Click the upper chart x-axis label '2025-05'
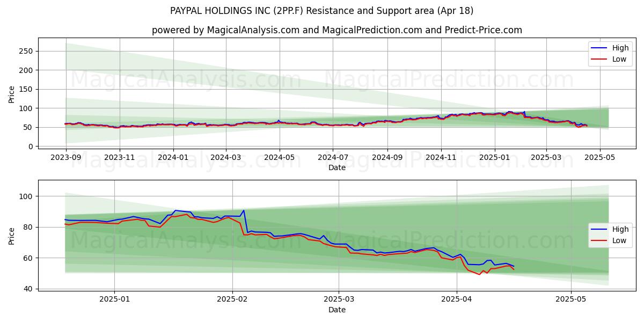Image resolution: width=644 pixels, height=322 pixels. (x=599, y=159)
